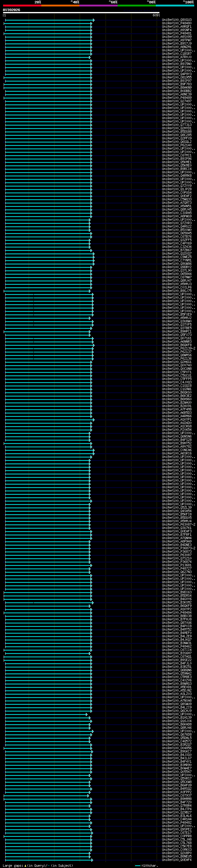Select hit label UniRef100_Q5FX73
Image resolution: width=197 pixels, height=868 pixels.
177,335
